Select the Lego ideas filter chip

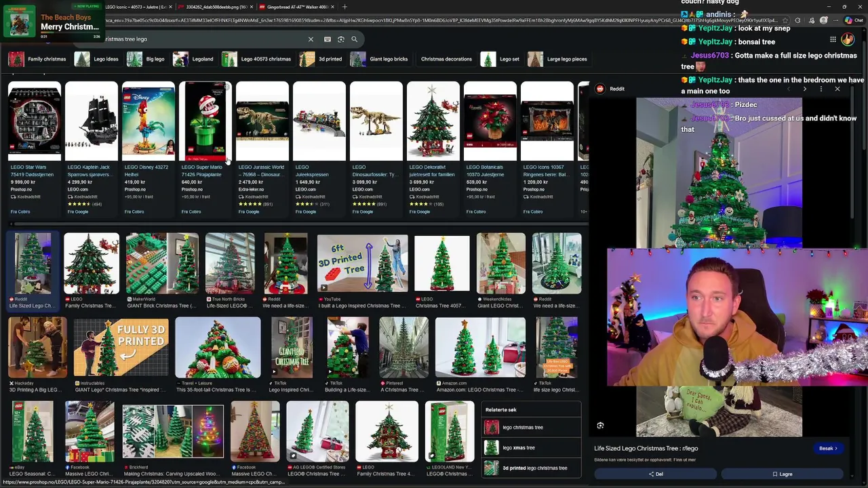point(96,59)
